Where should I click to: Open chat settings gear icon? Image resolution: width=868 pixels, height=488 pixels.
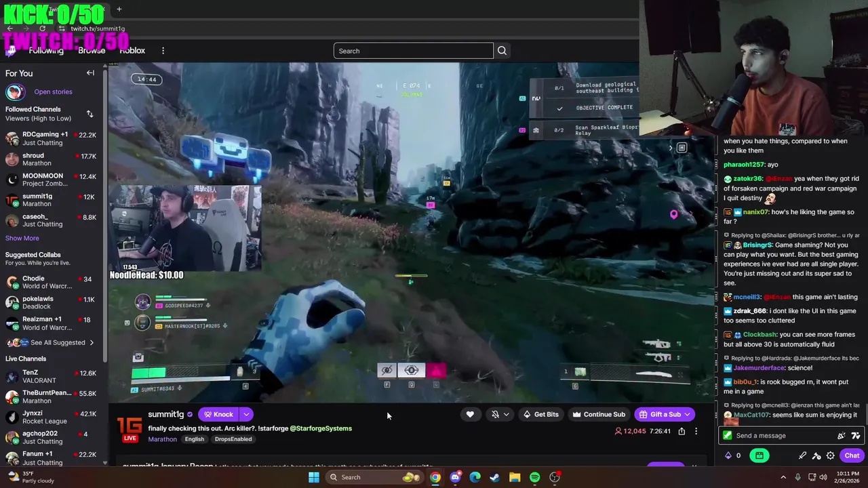click(830, 455)
